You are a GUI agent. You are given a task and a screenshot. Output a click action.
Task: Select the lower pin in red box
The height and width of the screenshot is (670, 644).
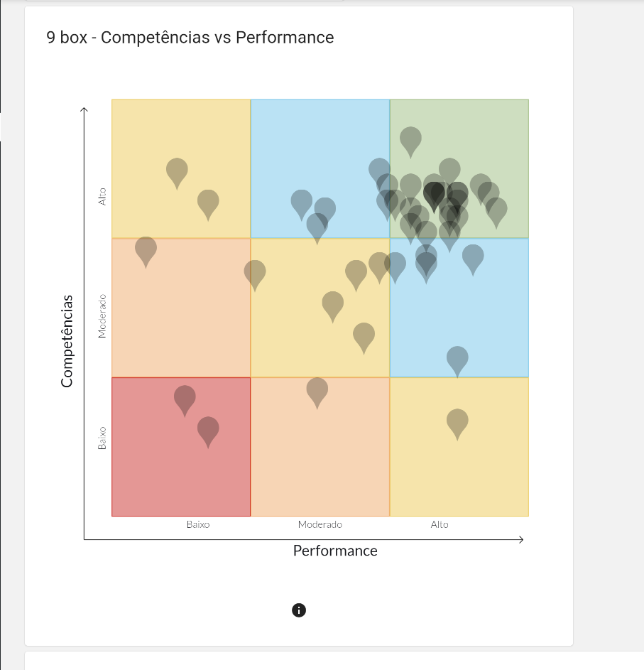pos(208,428)
